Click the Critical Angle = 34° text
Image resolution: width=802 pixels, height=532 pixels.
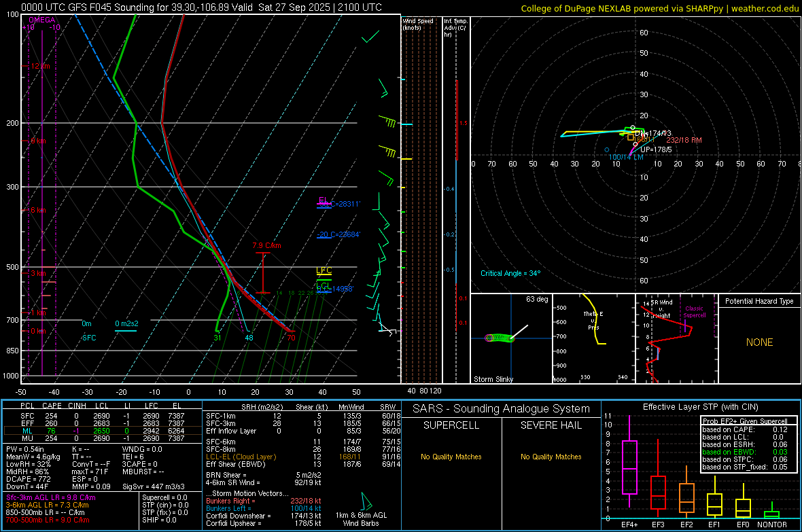coord(510,273)
